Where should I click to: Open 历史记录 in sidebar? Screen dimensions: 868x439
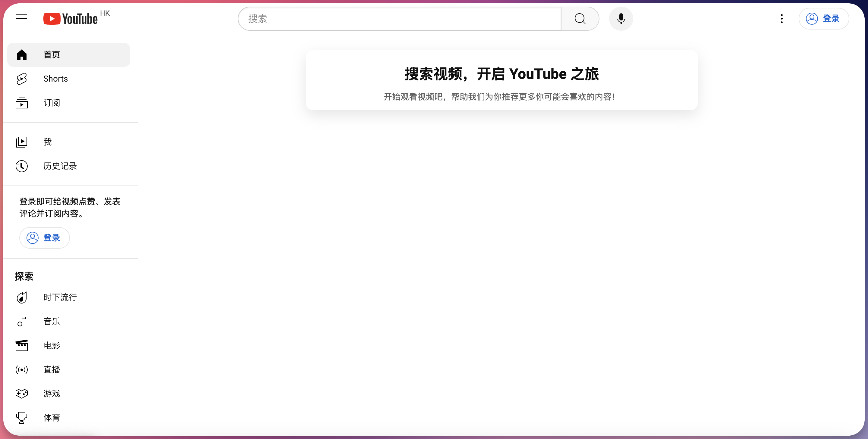point(60,166)
